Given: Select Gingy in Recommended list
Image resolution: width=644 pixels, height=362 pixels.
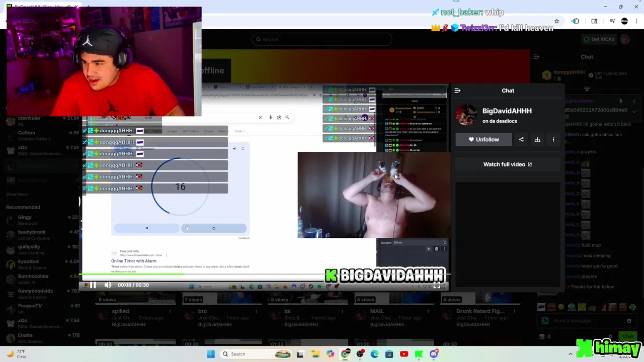Looking at the screenshot, I should click(x=41, y=220).
